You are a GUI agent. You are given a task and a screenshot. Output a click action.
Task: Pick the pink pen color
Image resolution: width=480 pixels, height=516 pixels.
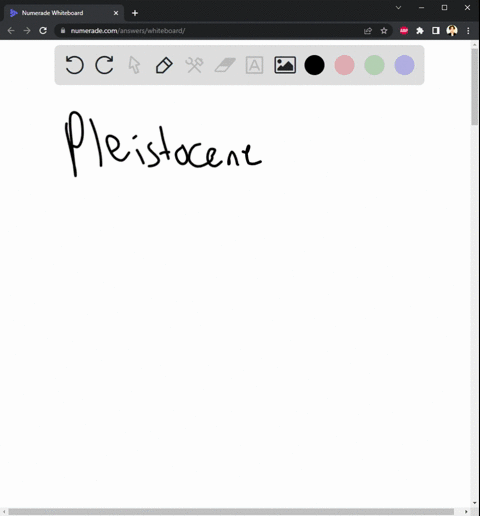pos(344,65)
